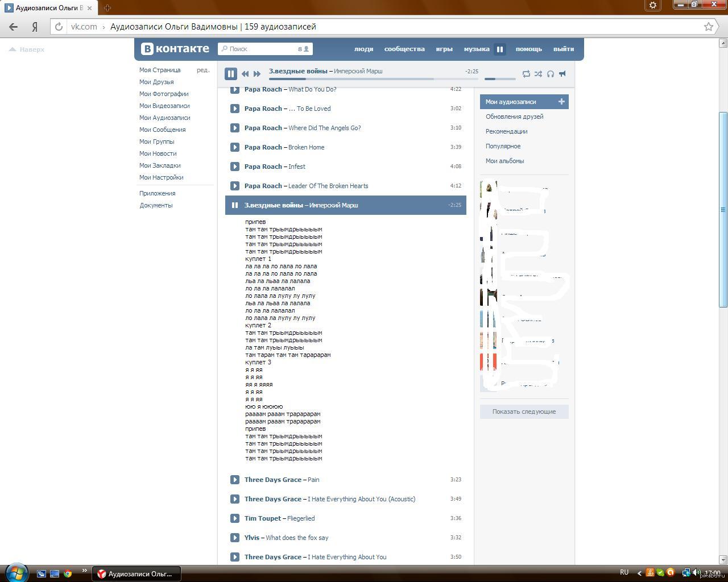Click the Поиск search field

262,49
